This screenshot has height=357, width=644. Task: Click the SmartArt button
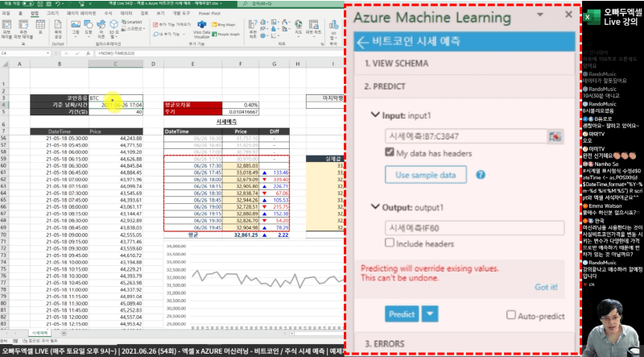point(132,22)
